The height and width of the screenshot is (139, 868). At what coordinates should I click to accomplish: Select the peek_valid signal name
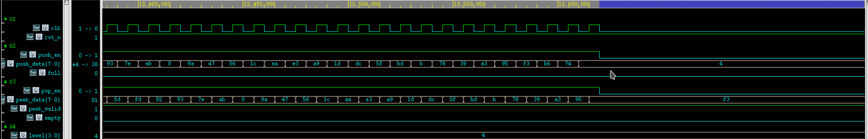click(45, 109)
